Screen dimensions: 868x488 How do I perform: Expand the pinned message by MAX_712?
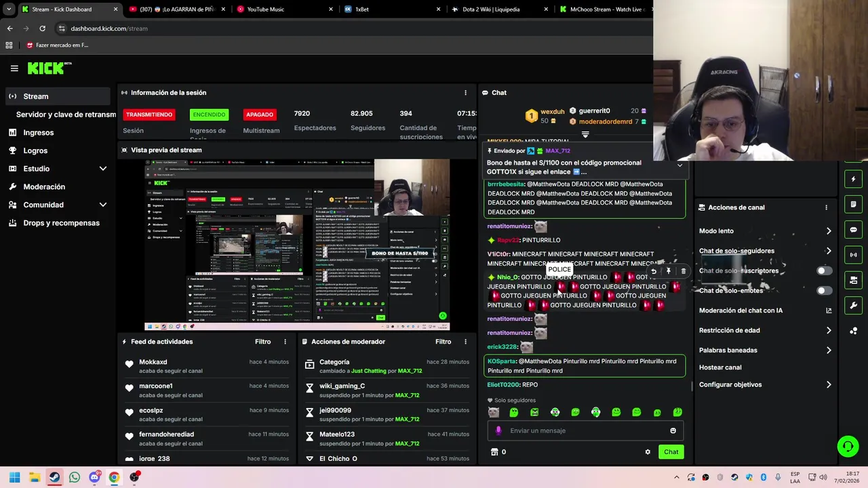click(679, 165)
